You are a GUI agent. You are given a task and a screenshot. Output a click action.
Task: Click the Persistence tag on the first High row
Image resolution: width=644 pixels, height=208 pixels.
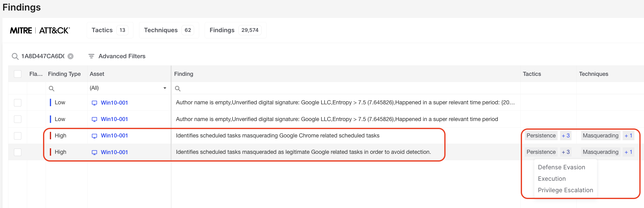coord(541,136)
